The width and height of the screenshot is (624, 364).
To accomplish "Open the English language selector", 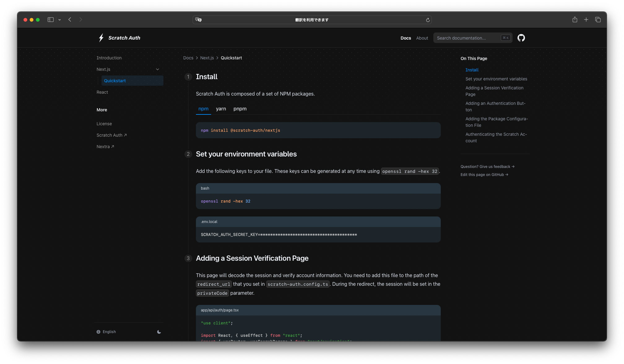I will [x=106, y=332].
